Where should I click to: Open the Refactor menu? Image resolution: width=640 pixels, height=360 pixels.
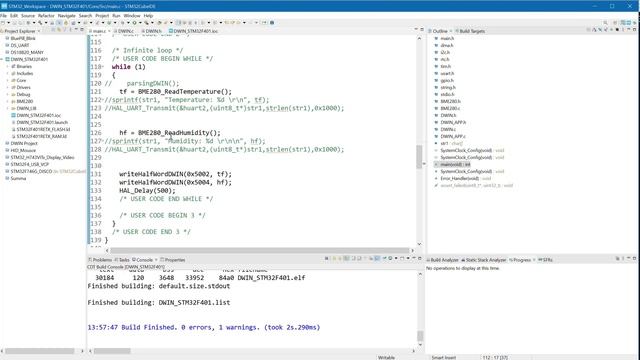pyautogui.click(x=46, y=16)
